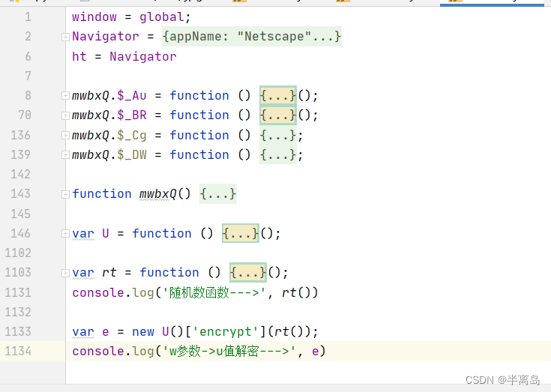Click line number 136 in the gutter
This screenshot has height=392, width=551.
tap(21, 135)
